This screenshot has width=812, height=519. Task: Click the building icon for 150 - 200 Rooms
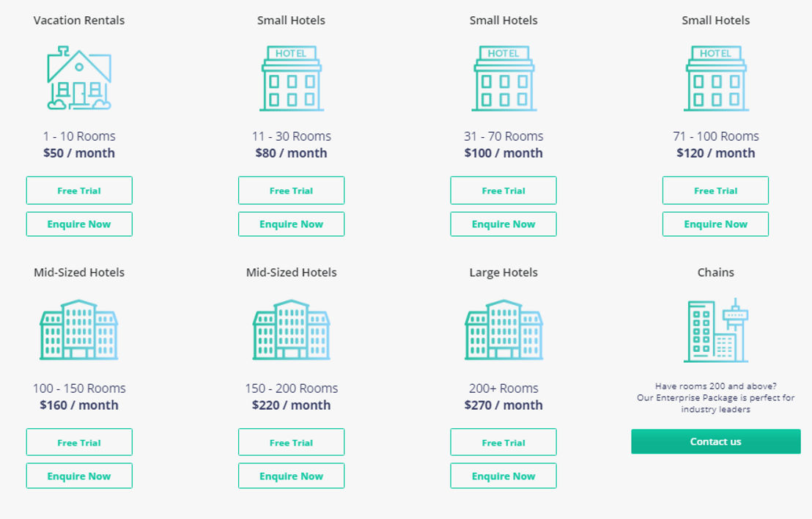point(292,329)
